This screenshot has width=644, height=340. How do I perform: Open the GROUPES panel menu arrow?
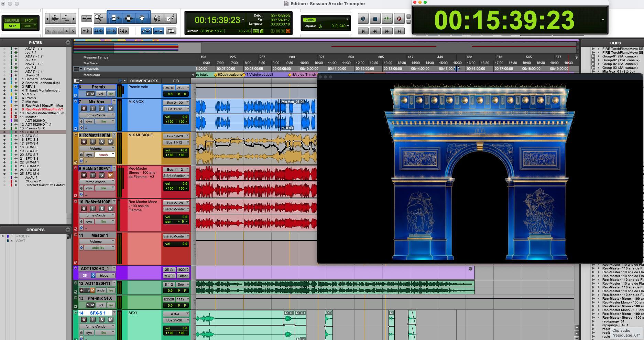pos(68,230)
